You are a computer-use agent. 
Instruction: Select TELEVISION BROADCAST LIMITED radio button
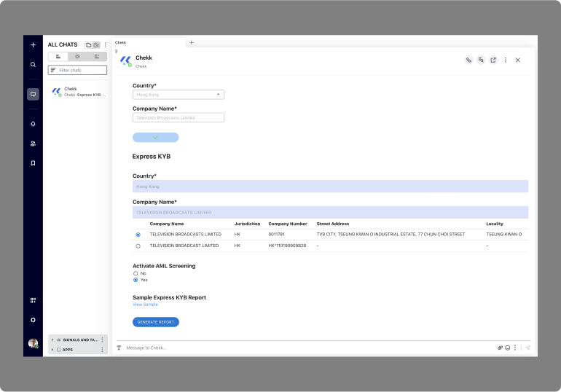(x=138, y=246)
